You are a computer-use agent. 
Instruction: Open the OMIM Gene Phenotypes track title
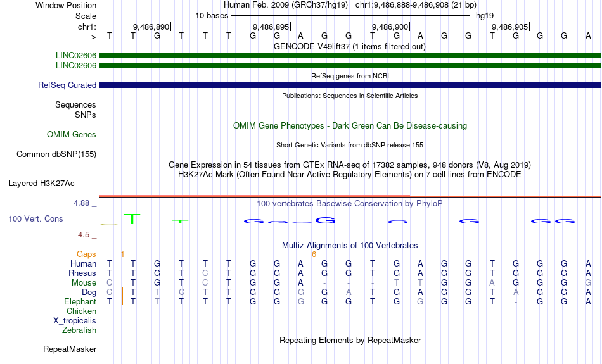pos(350,126)
